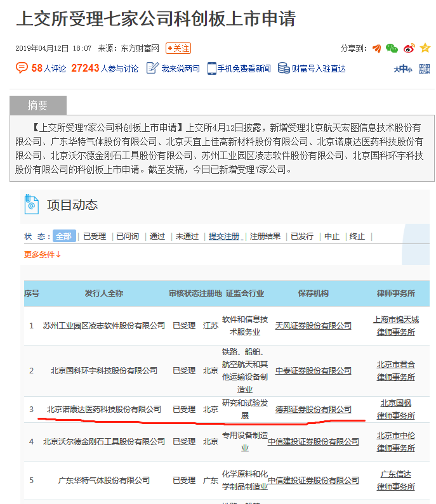Click the 研究和试验发展 industry cell

244,409
